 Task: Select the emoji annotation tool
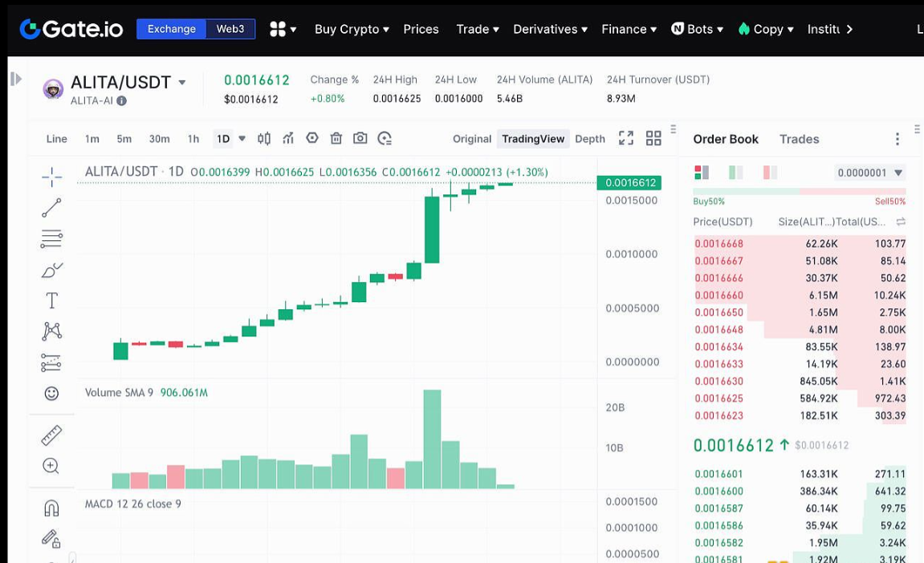(51, 394)
